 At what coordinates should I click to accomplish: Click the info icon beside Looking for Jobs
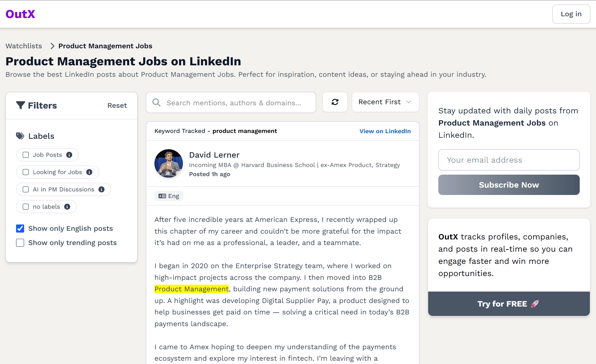[x=89, y=172]
